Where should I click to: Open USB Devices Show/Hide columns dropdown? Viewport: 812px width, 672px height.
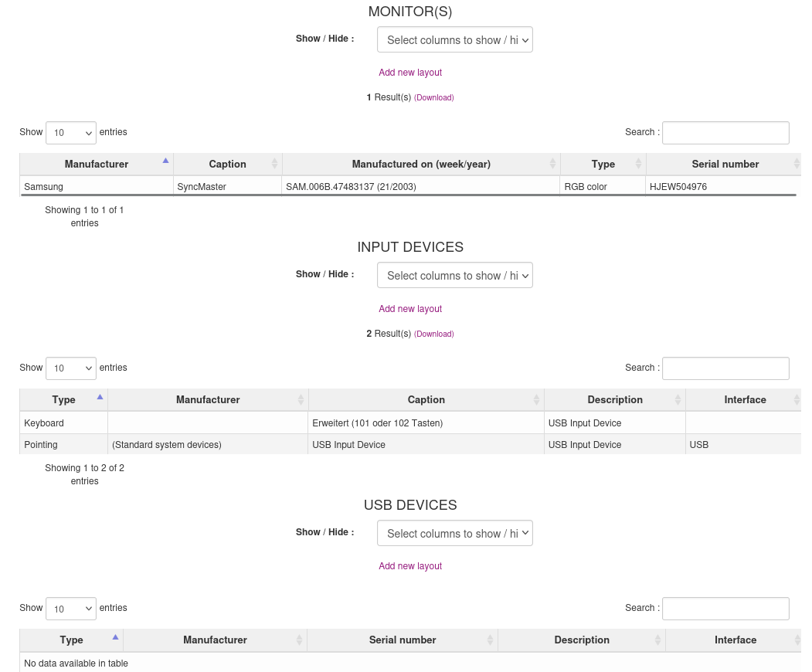coord(454,534)
